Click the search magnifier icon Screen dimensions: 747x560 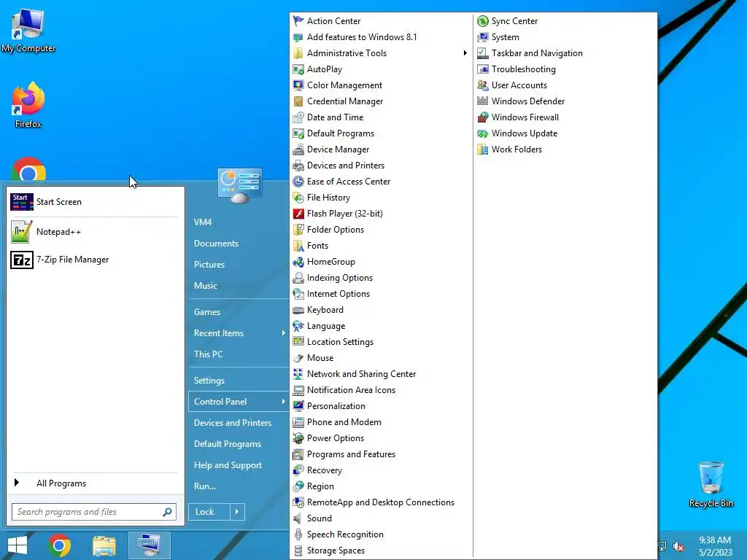coord(167,512)
